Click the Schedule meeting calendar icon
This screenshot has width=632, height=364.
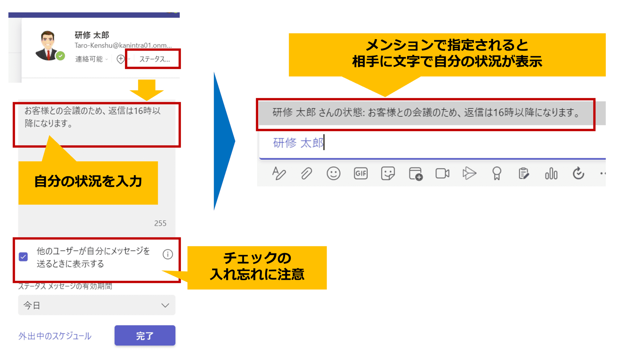[x=415, y=174]
